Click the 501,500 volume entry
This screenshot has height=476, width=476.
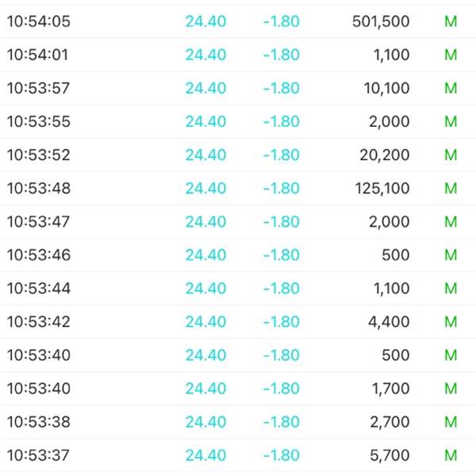(x=381, y=21)
